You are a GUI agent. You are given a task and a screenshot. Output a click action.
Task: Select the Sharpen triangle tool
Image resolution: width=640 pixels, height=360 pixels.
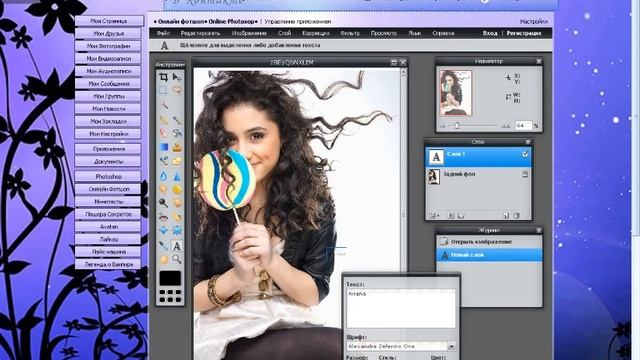click(x=177, y=176)
